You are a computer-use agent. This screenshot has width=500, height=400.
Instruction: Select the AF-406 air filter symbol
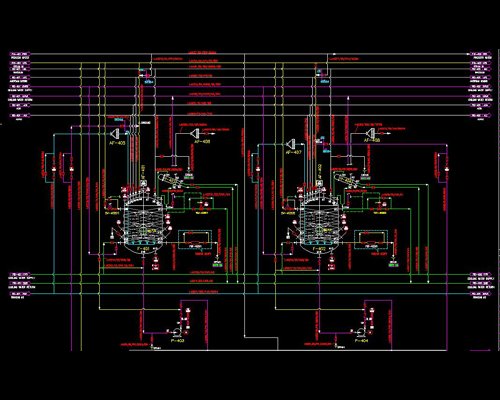pyautogui.click(x=195, y=134)
